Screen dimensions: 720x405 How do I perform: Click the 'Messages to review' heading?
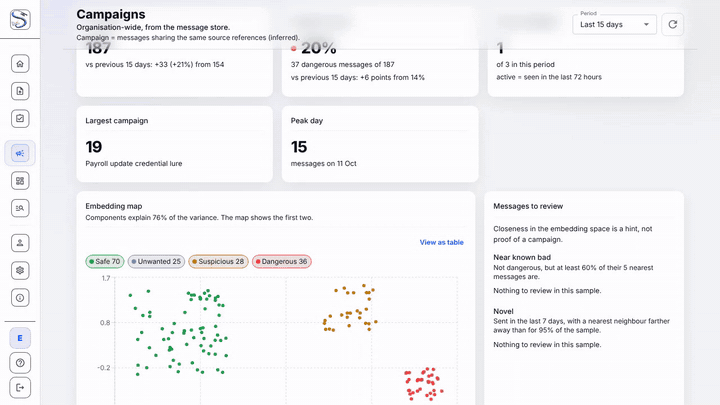click(x=528, y=206)
